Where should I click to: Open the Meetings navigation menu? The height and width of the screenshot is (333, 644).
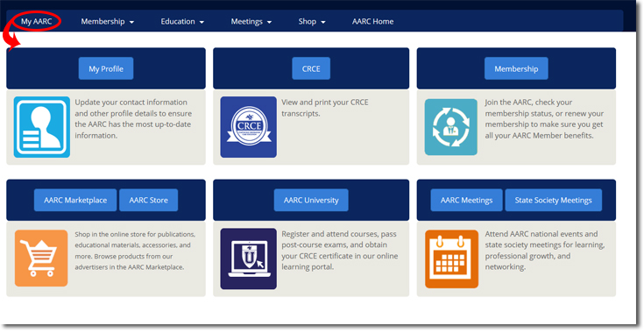tap(251, 21)
